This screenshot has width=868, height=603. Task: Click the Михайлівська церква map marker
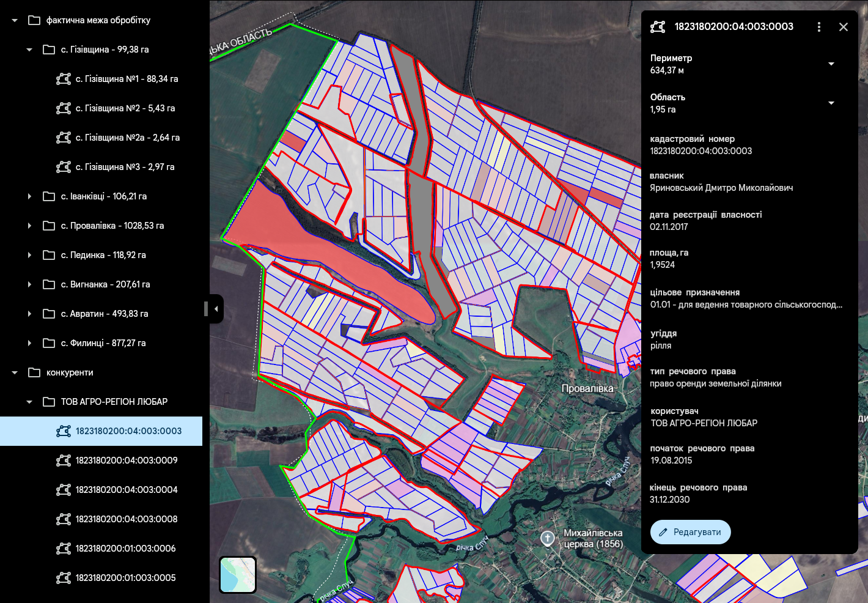[x=548, y=538]
